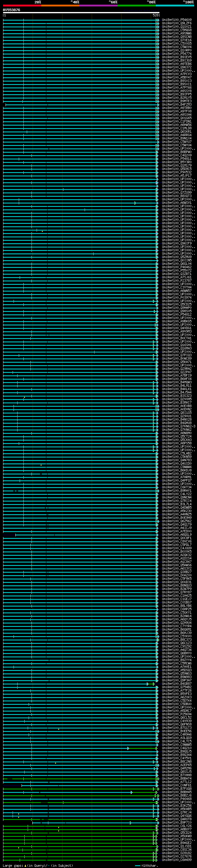
Task: Open the UniRef100_Q9SCN8 hit label
Action: coord(177,37)
